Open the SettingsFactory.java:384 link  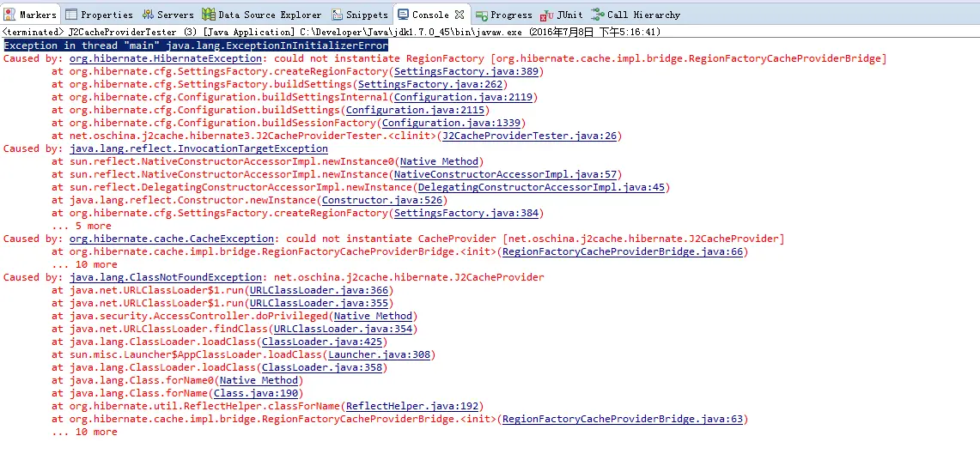466,213
